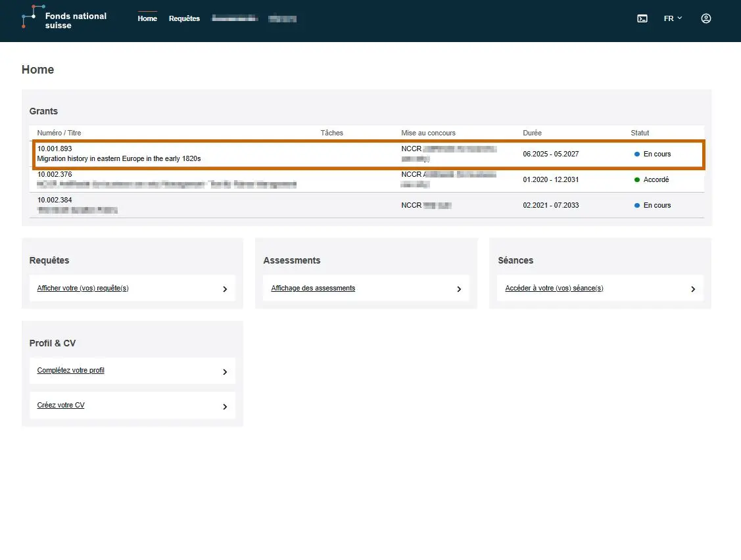Open the FR language dropdown

point(673,18)
